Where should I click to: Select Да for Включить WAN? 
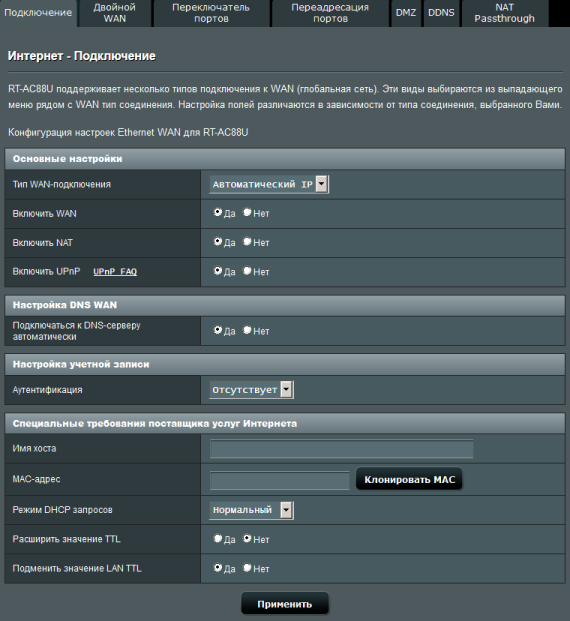point(217,213)
